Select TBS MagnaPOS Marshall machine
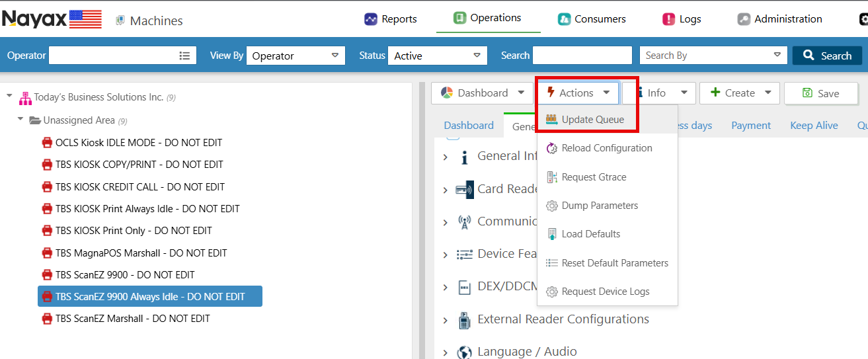 (141, 253)
